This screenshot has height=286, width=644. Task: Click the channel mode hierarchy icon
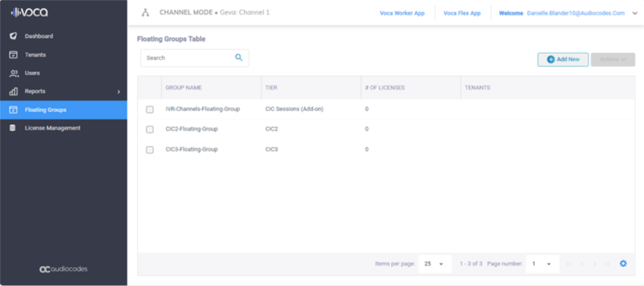point(146,13)
